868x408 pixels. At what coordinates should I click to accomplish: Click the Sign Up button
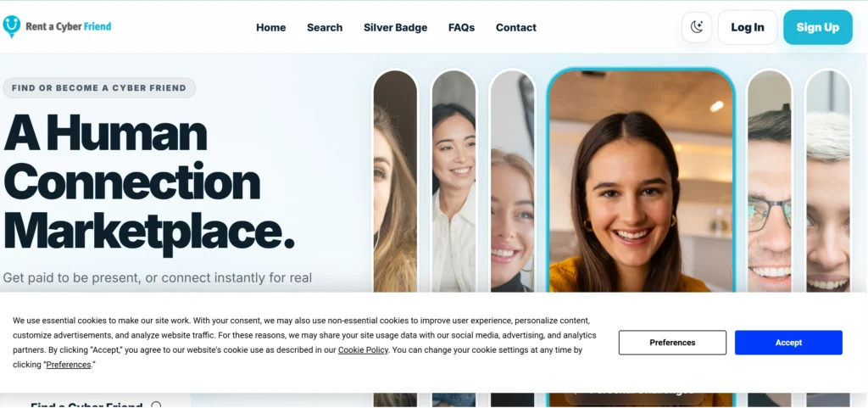tap(818, 27)
